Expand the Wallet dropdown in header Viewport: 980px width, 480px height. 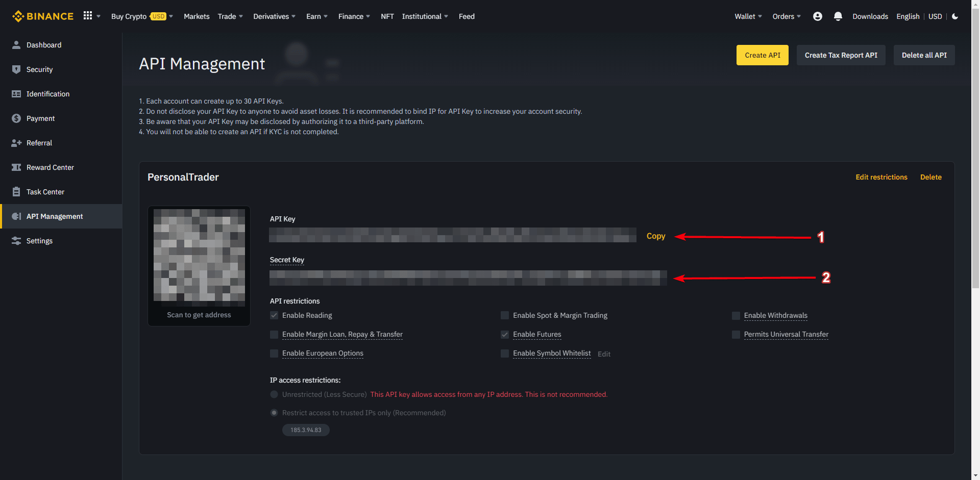tap(748, 16)
